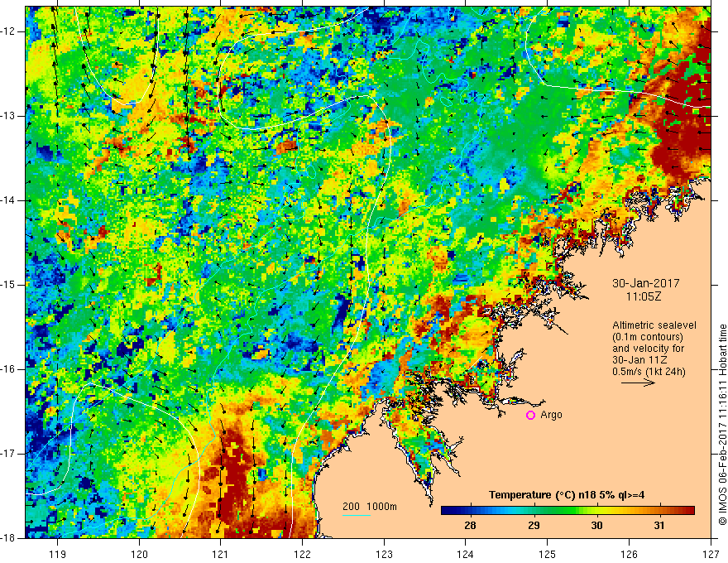The width and height of the screenshot is (728, 563).
Task: Click the longitude label '119'
Action: point(58,554)
